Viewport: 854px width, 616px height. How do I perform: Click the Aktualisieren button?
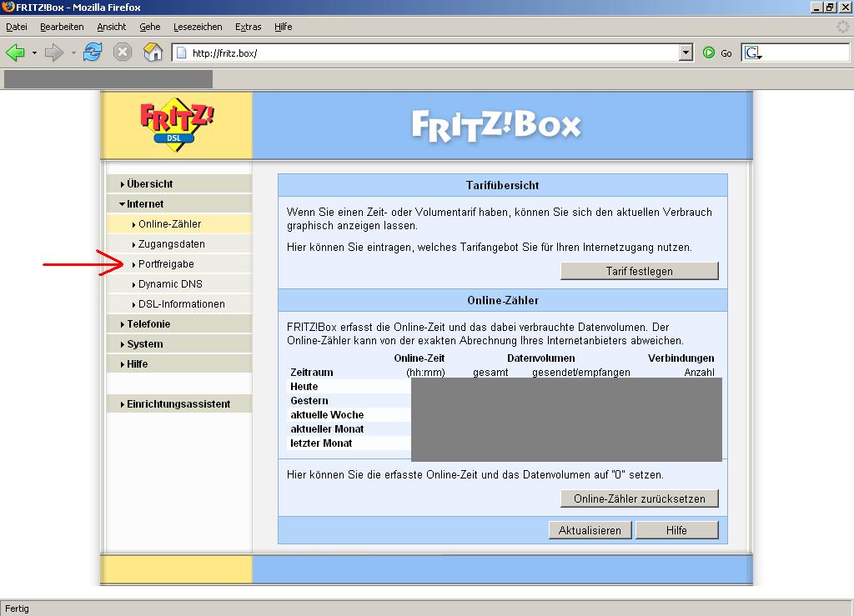click(590, 530)
